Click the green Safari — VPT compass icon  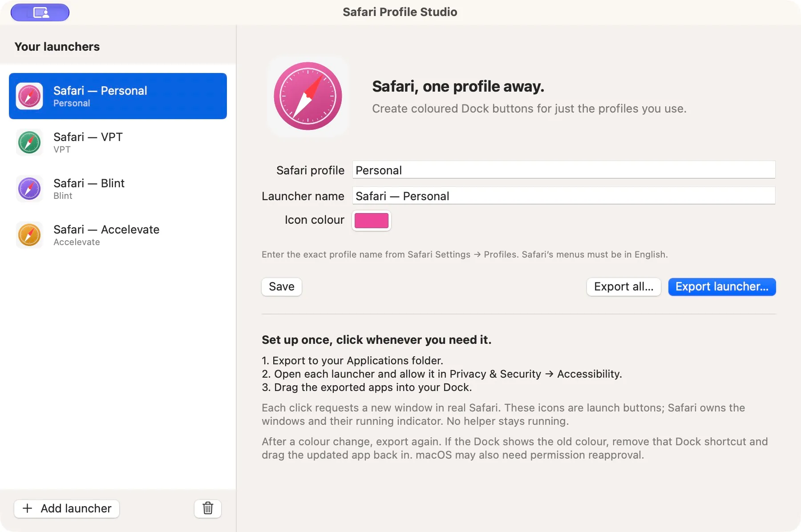coord(29,142)
